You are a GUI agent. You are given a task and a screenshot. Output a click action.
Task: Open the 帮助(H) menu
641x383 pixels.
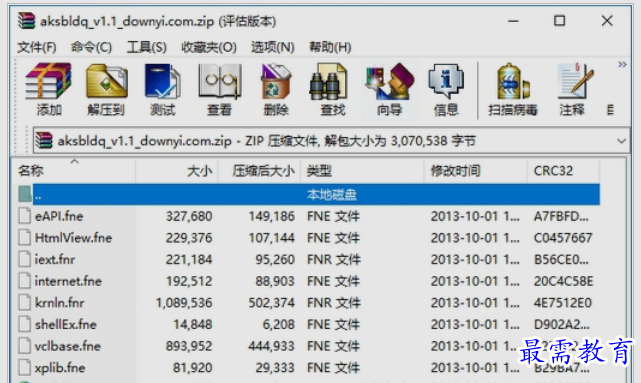[330, 47]
